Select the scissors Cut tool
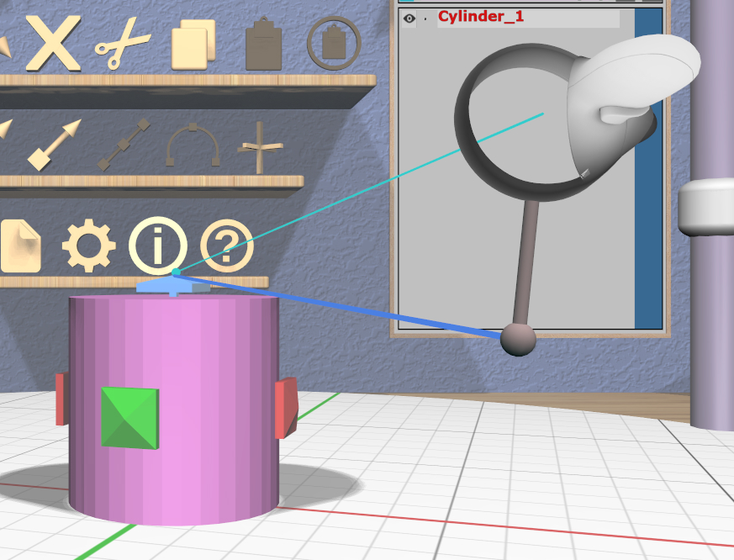The image size is (734, 560). 122,43
